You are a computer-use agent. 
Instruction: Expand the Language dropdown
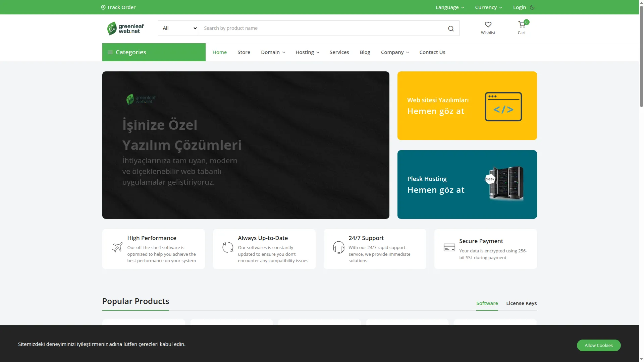[449, 7]
